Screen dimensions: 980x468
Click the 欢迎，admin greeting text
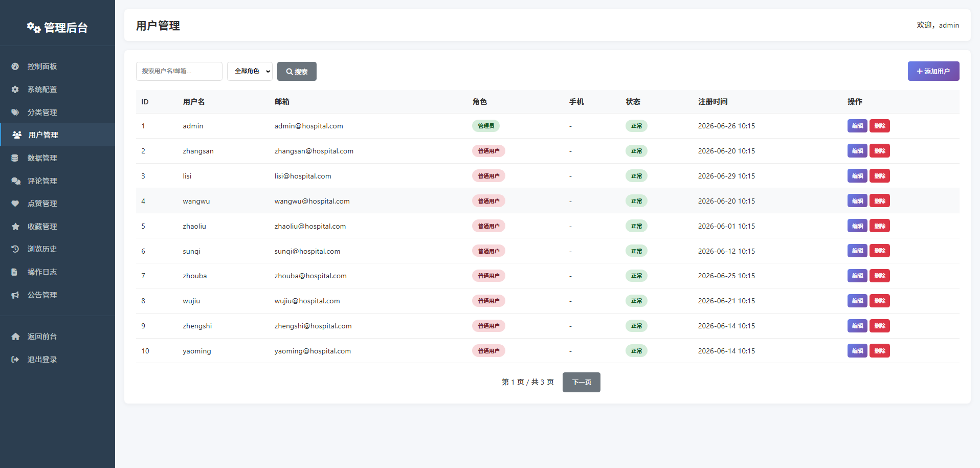(x=938, y=25)
